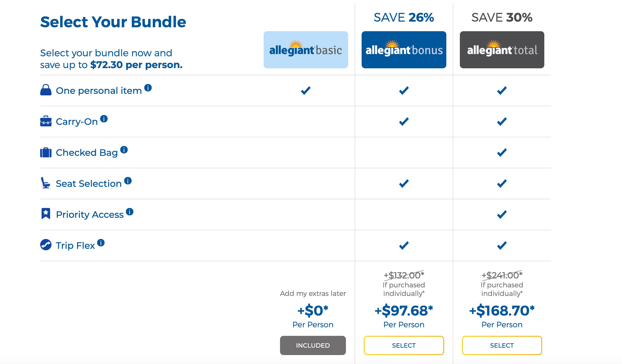622x364 pixels.
Task: Click Priority Access info icon
Action: [130, 212]
